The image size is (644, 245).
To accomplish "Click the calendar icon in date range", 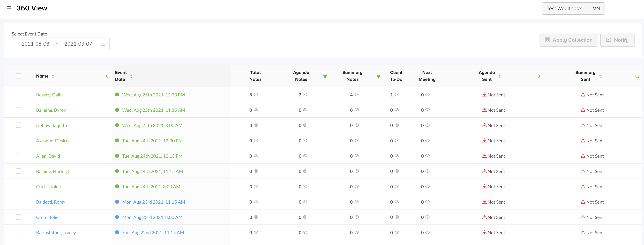I will coord(103,44).
